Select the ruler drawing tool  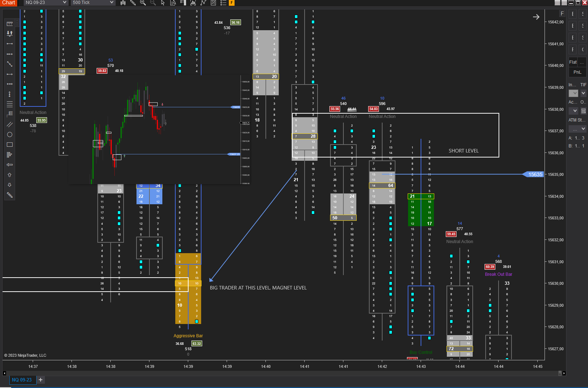pos(10,24)
